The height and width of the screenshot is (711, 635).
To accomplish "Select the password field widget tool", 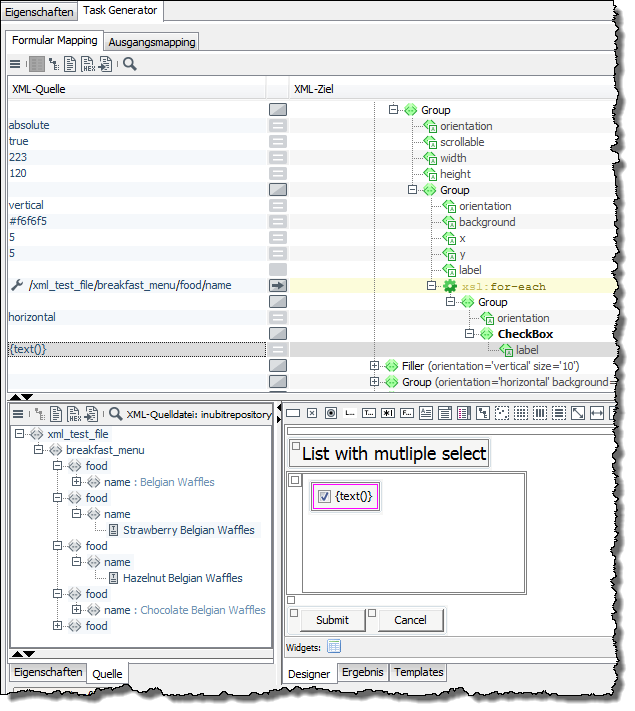I will 388,413.
